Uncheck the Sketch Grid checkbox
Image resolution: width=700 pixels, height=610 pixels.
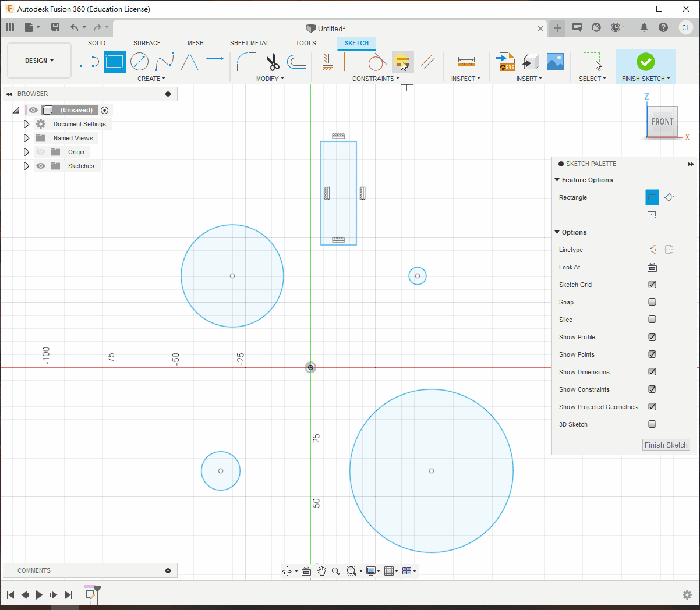pyautogui.click(x=652, y=285)
